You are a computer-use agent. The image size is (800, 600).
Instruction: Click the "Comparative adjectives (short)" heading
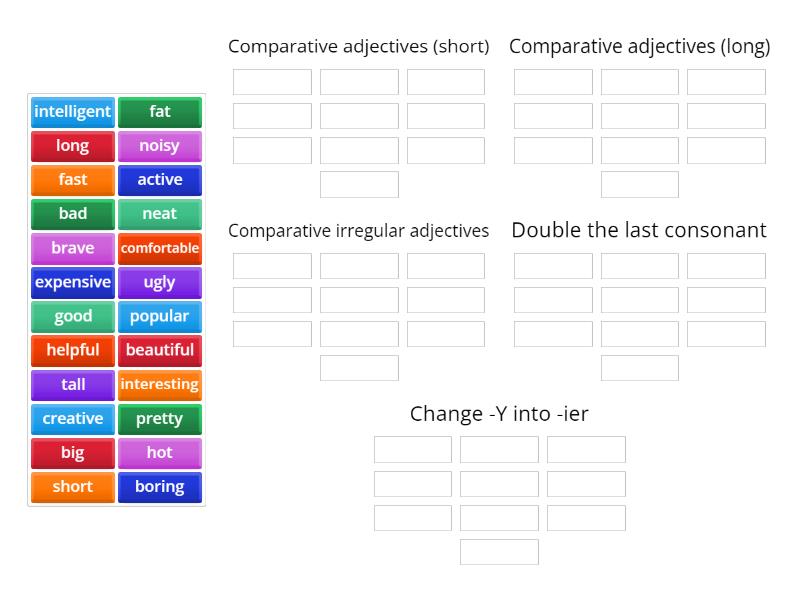pyautogui.click(x=359, y=46)
